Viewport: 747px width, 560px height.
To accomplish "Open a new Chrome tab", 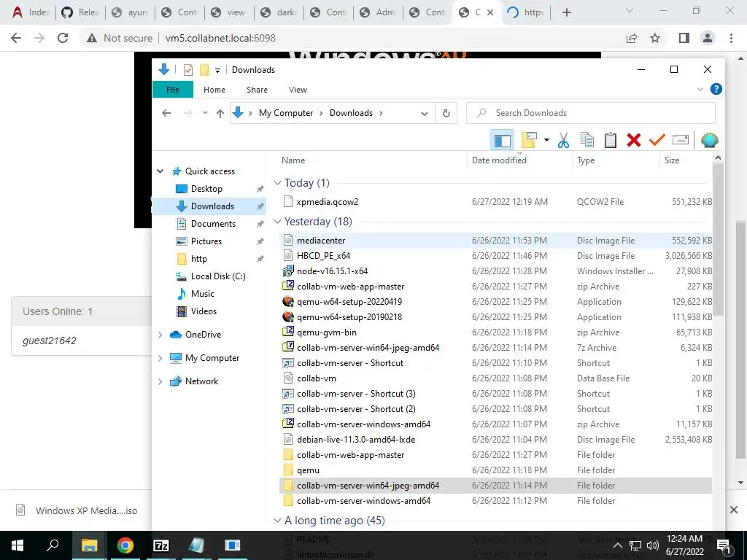I will click(x=566, y=12).
